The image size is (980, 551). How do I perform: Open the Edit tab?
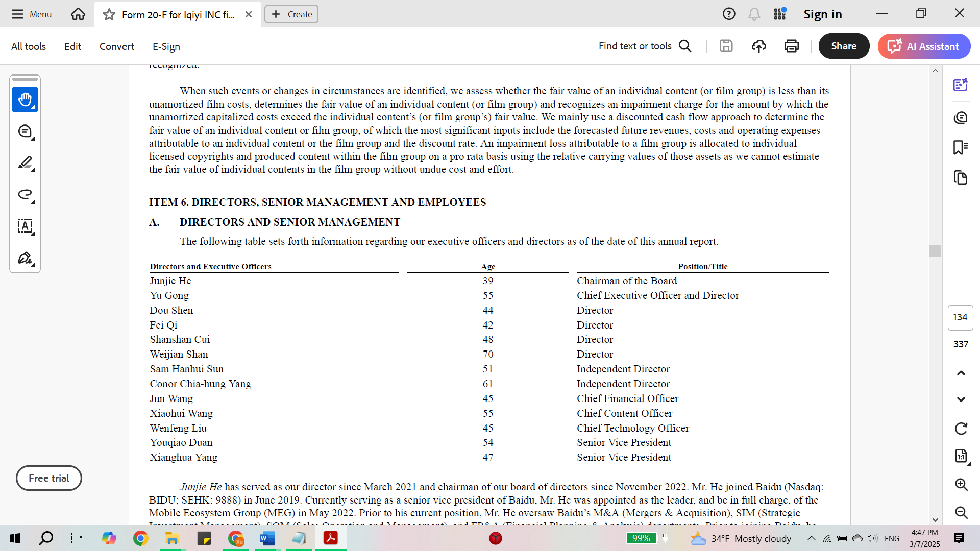click(72, 46)
